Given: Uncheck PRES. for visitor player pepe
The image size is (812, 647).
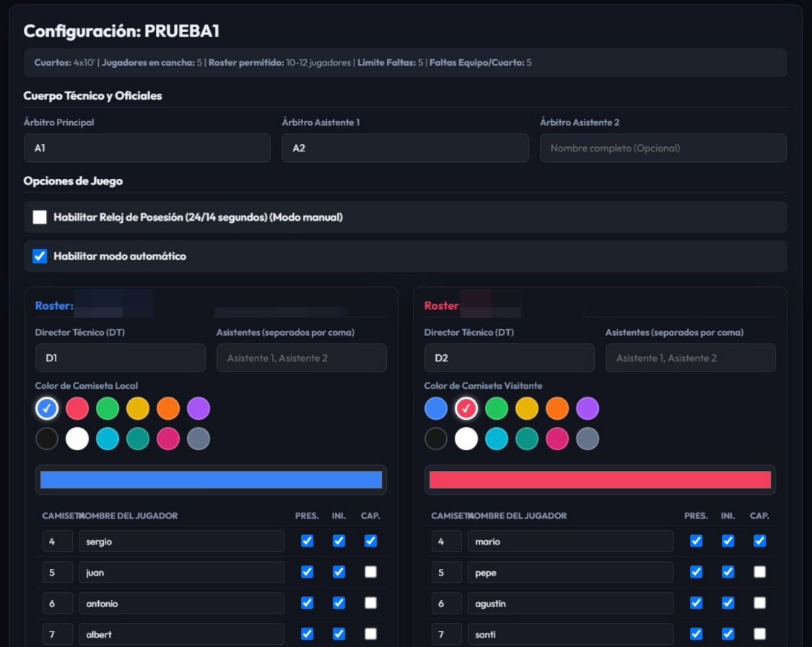Looking at the screenshot, I should 696,572.
